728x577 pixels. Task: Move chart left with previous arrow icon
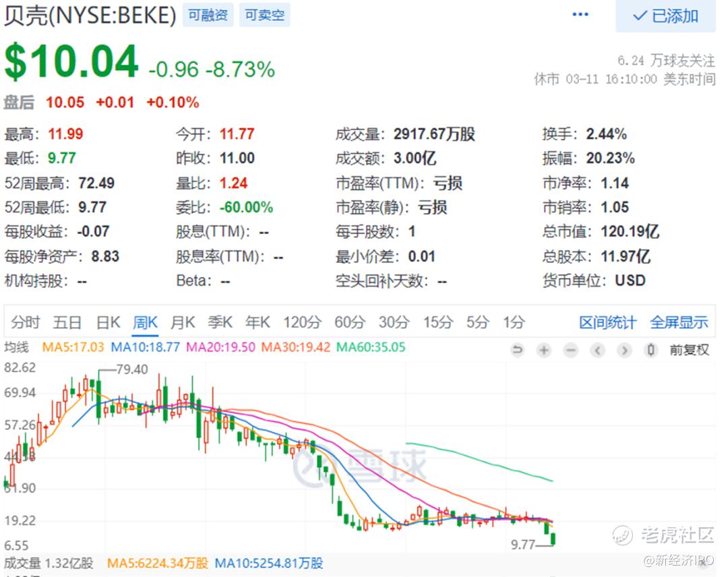click(x=597, y=350)
